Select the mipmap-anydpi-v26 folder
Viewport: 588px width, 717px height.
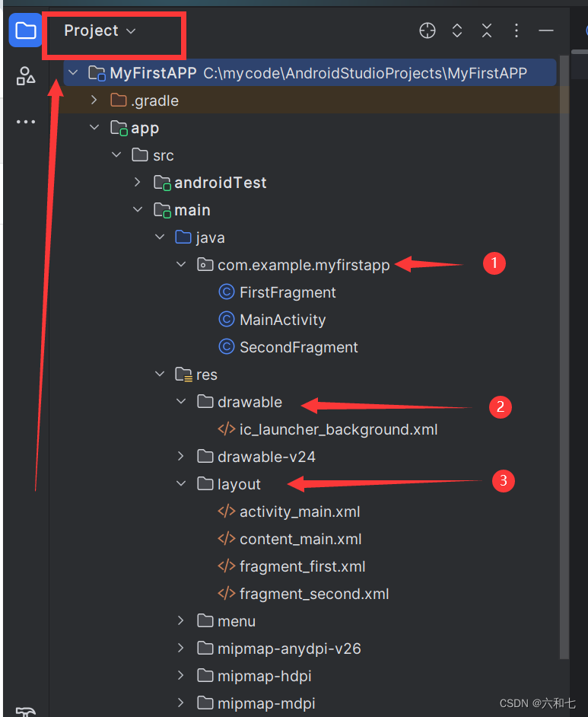(x=279, y=648)
